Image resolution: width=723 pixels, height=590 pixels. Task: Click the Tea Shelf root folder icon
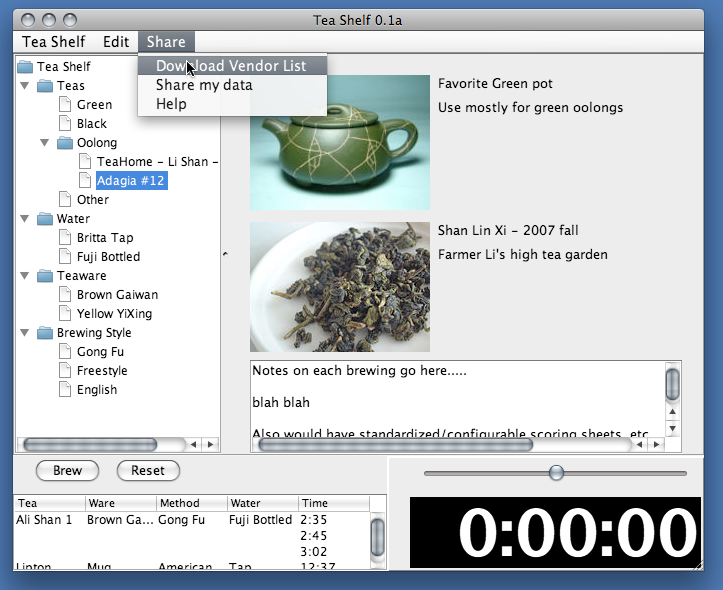(x=25, y=67)
